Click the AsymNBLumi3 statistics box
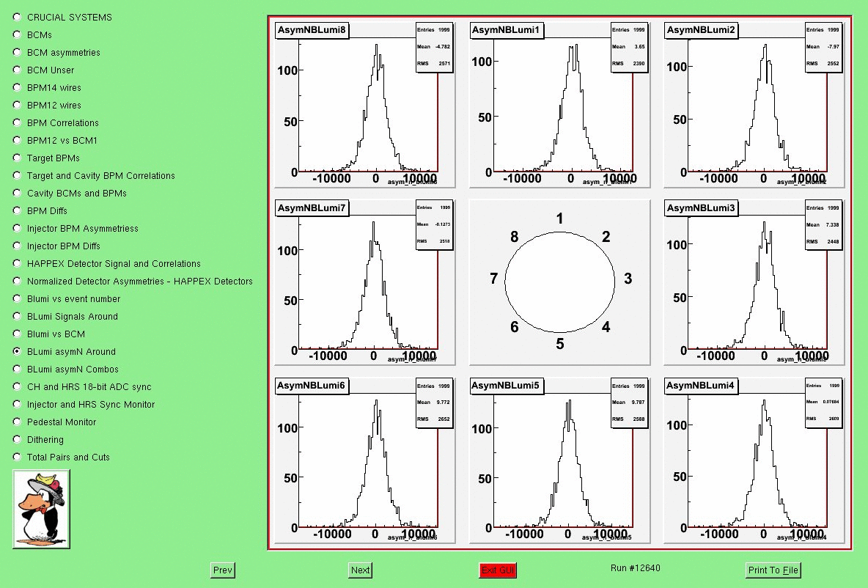 click(824, 225)
